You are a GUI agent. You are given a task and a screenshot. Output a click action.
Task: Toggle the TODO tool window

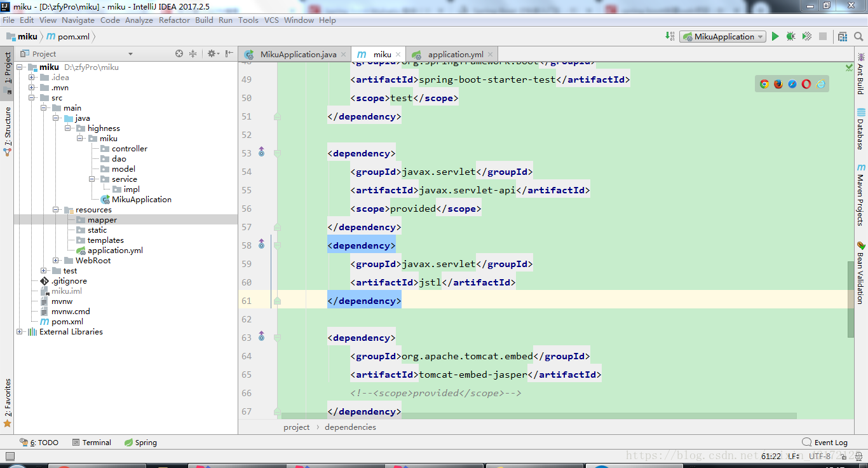(39, 443)
